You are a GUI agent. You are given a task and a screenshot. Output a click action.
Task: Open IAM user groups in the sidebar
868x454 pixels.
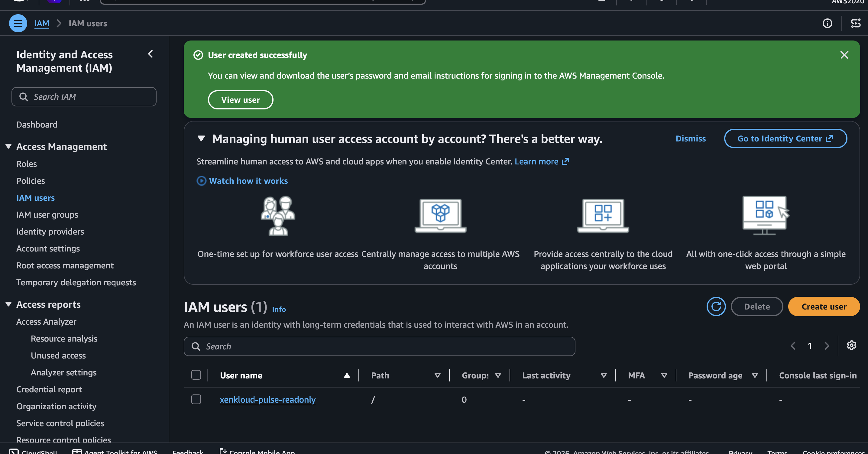coord(47,215)
